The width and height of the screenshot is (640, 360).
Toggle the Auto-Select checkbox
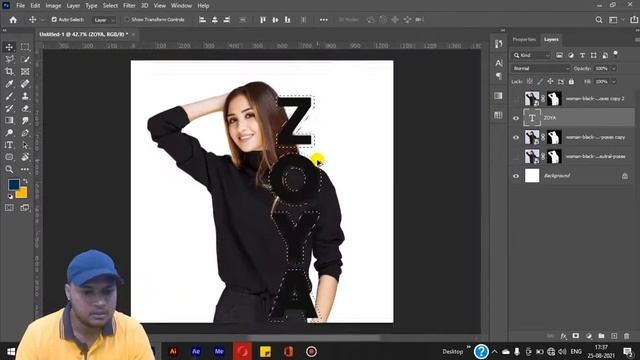(54, 20)
